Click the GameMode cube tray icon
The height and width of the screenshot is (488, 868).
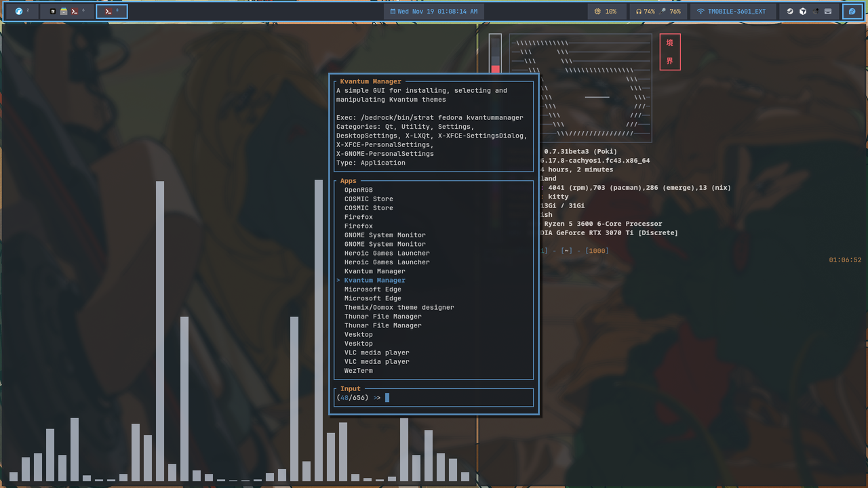(x=803, y=11)
